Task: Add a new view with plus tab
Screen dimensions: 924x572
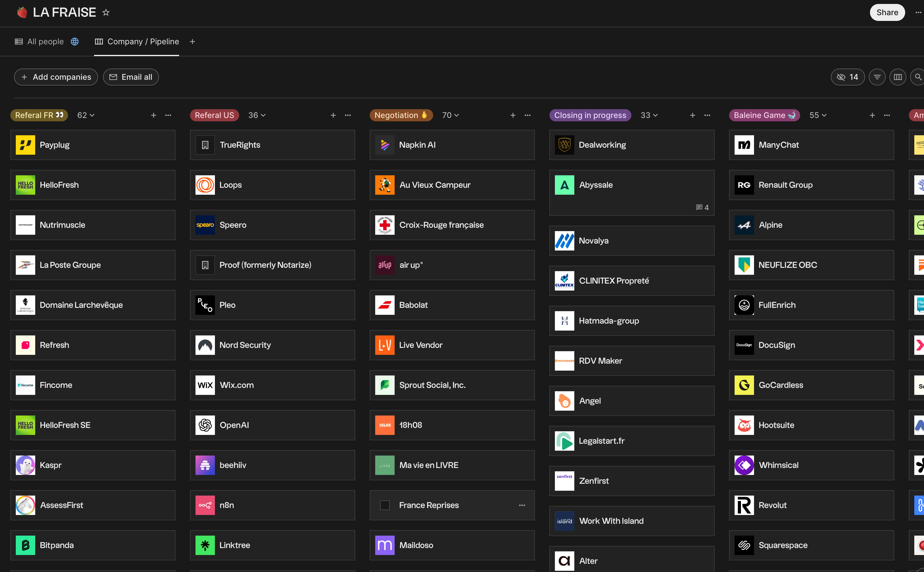Action: point(192,42)
